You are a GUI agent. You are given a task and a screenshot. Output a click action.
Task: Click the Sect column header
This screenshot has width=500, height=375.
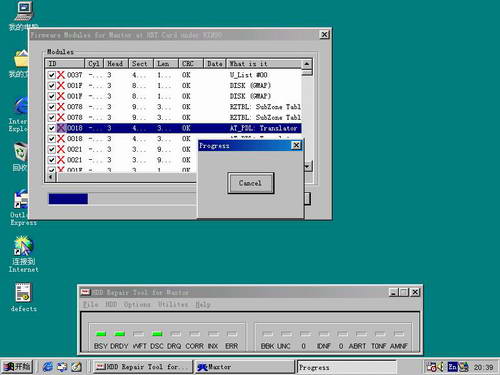(141, 63)
